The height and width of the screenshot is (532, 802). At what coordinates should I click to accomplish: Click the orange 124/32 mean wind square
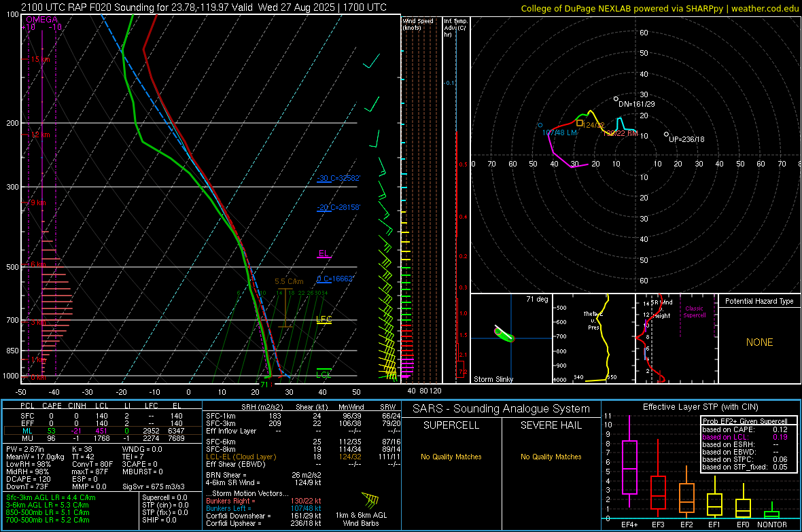(580, 123)
